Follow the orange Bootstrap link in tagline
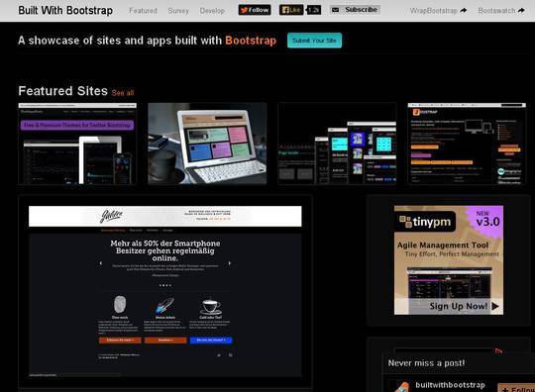 (251, 41)
